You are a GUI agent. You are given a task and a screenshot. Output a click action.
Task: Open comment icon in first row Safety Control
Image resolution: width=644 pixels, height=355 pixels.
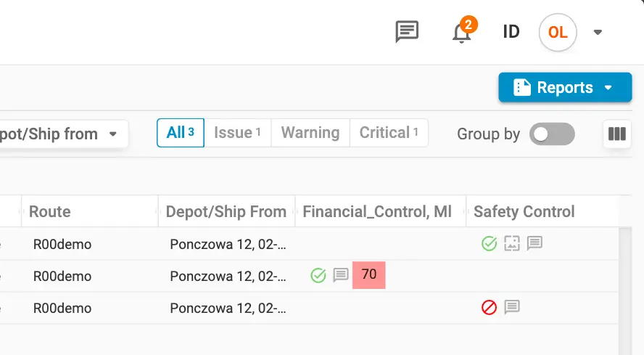click(534, 243)
